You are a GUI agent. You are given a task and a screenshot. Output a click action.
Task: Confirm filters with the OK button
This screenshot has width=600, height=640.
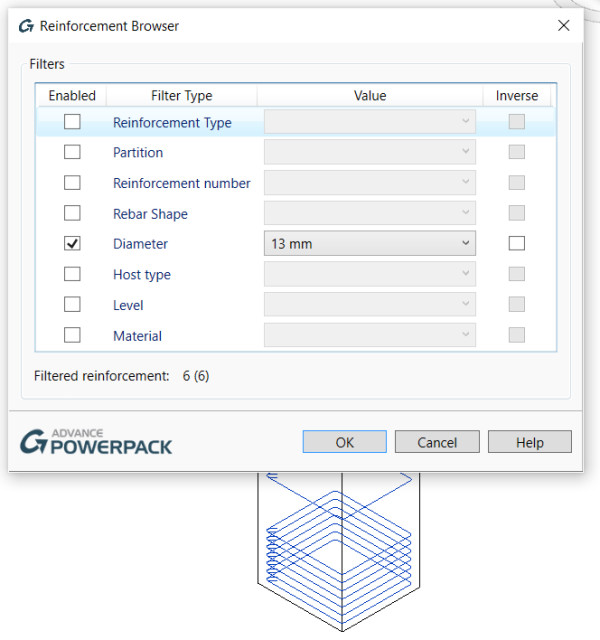pyautogui.click(x=344, y=442)
